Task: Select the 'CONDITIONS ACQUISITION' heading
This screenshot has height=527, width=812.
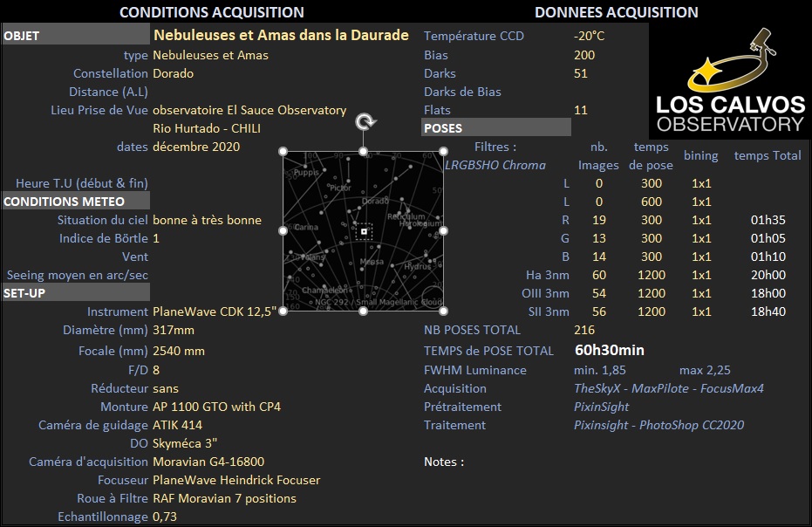Action: pyautogui.click(x=212, y=12)
